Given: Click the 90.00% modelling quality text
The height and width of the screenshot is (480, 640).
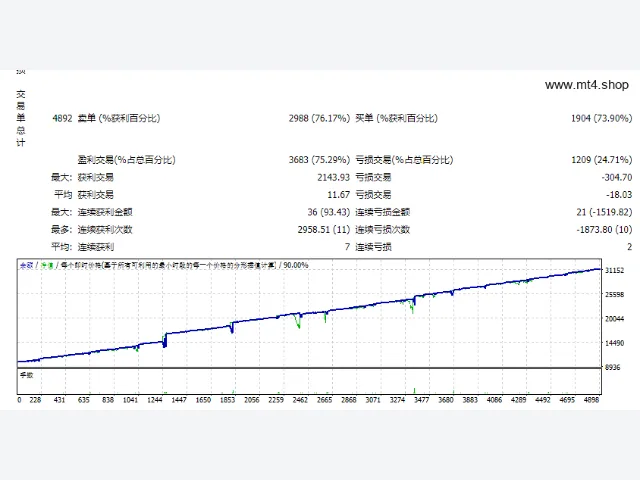Looking at the screenshot, I should click(296, 265).
